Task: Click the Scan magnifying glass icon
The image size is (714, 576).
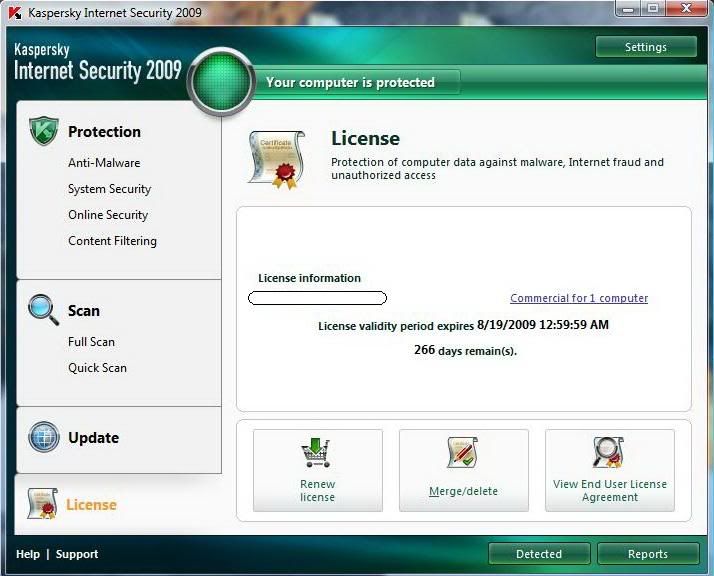Action: pyautogui.click(x=43, y=310)
